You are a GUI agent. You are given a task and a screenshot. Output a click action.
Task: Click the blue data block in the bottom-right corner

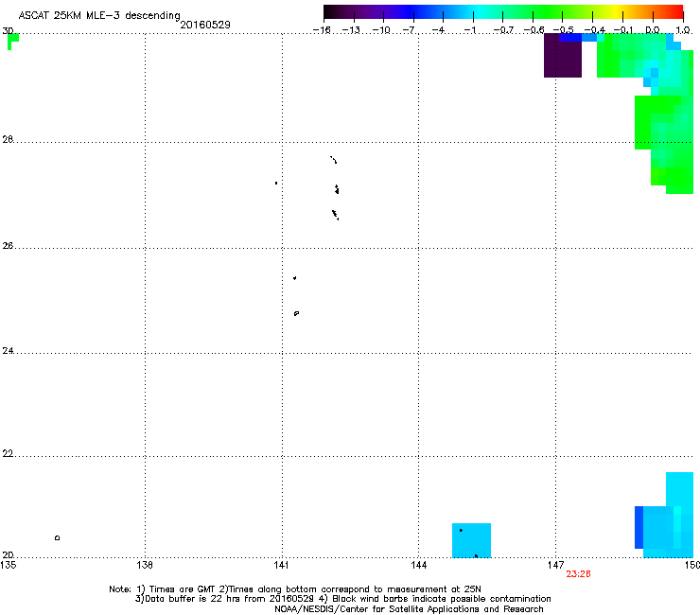pyautogui.click(x=664, y=515)
